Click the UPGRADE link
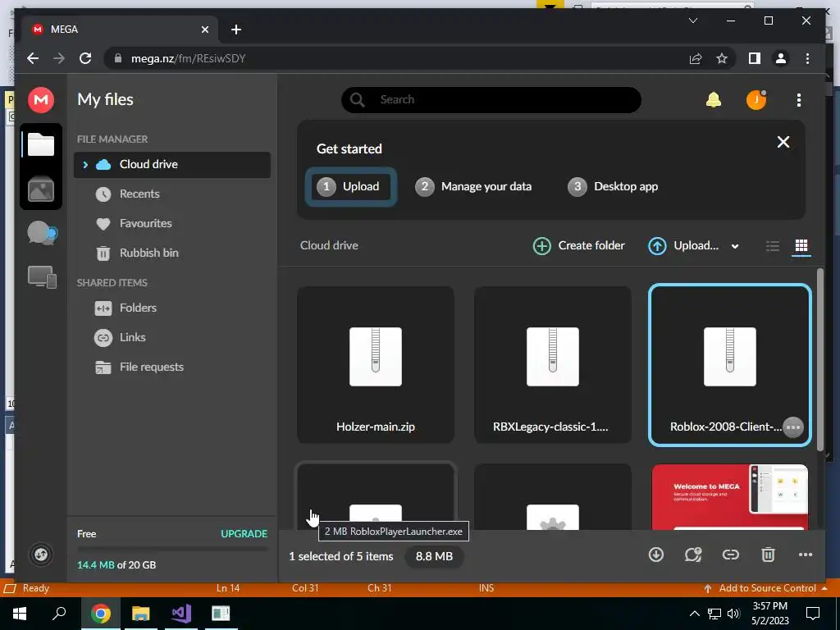The image size is (840, 630). click(x=244, y=533)
